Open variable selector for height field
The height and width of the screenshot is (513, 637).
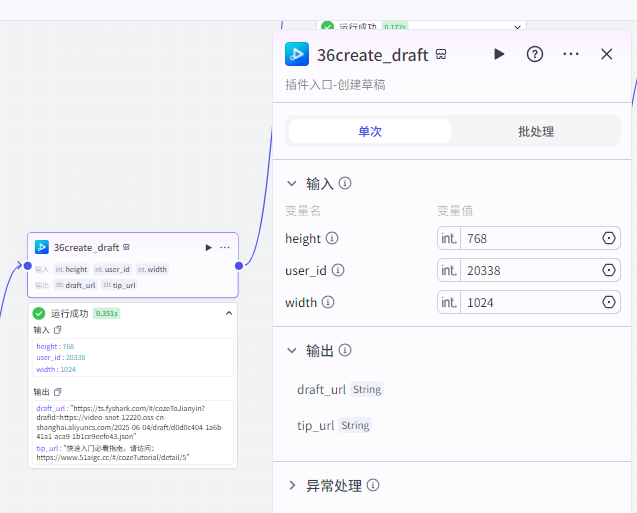point(609,238)
